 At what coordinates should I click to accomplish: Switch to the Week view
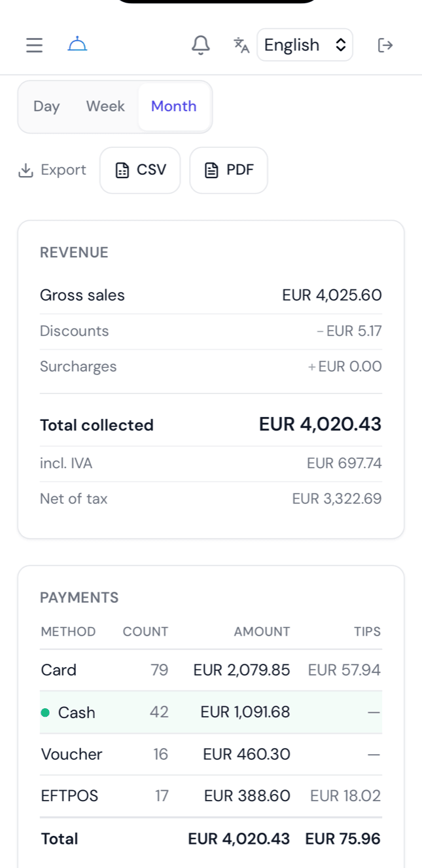[105, 107]
